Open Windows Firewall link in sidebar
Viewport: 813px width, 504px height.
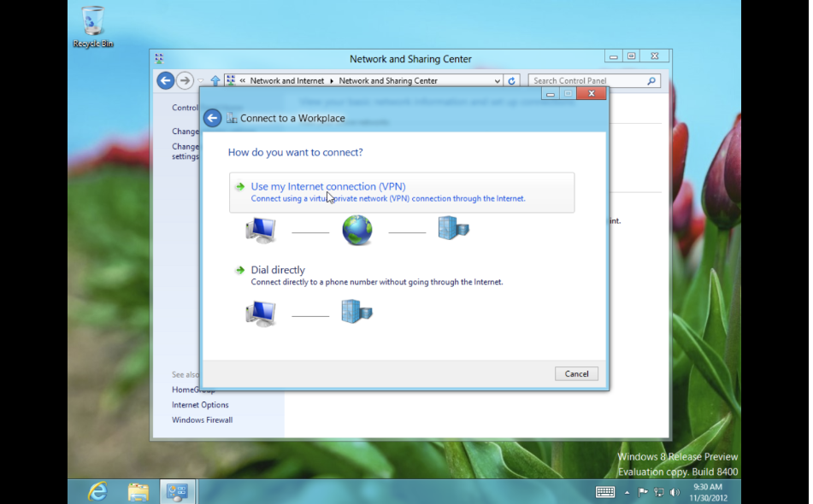(x=202, y=420)
